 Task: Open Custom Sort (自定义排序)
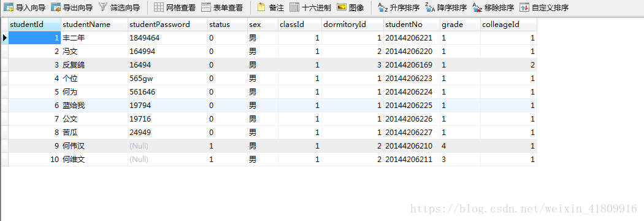[x=544, y=7]
